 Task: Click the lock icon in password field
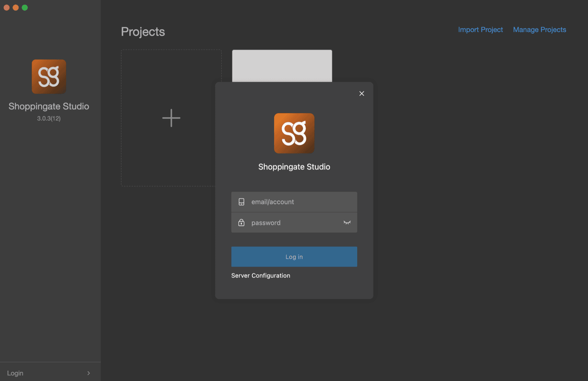(x=241, y=222)
